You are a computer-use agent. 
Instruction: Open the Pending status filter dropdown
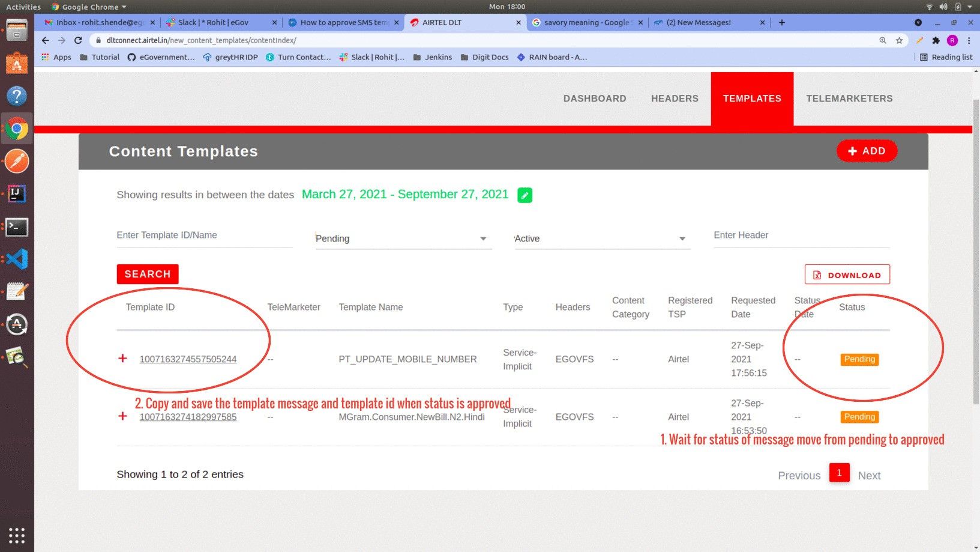403,238
